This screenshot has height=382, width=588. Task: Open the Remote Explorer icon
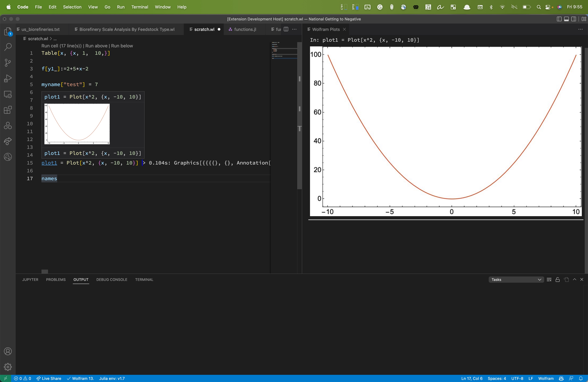[8, 94]
